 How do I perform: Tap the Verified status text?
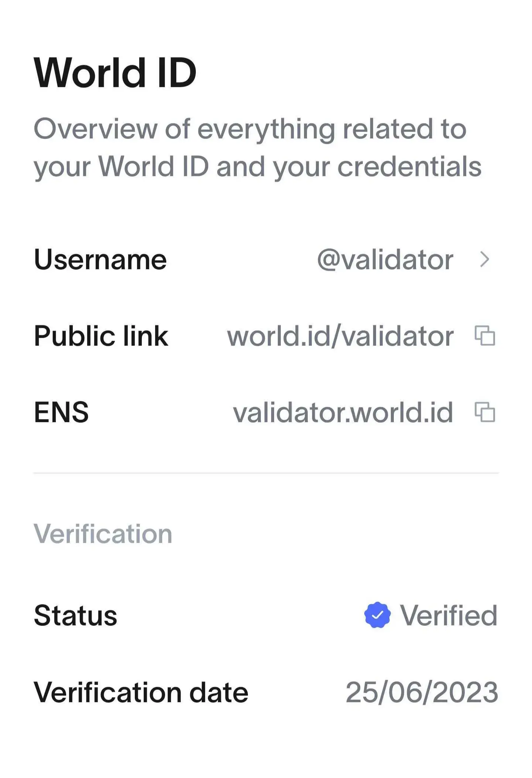[449, 615]
